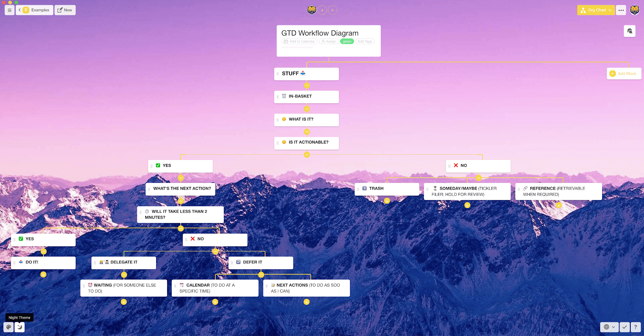Click the theme palette icon
The height and width of the screenshot is (336, 644).
click(x=8, y=327)
